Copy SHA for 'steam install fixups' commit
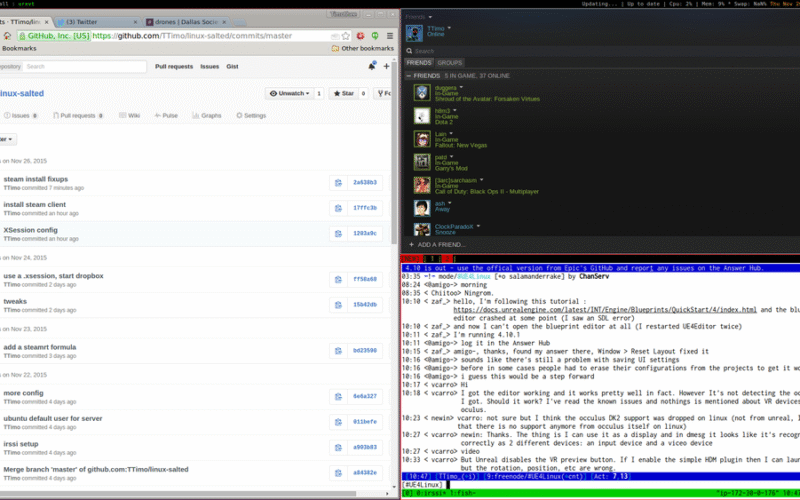Image resolution: width=800 pixels, height=500 pixels. (338, 182)
